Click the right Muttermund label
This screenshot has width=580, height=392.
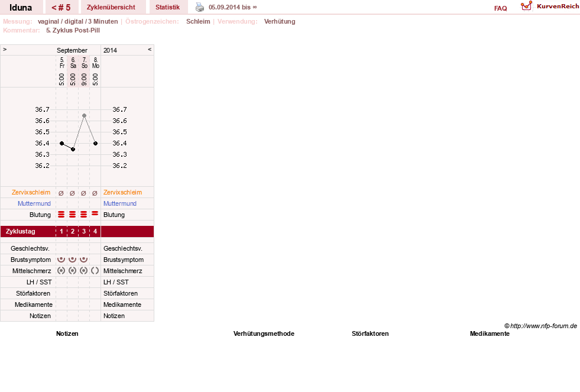click(120, 203)
